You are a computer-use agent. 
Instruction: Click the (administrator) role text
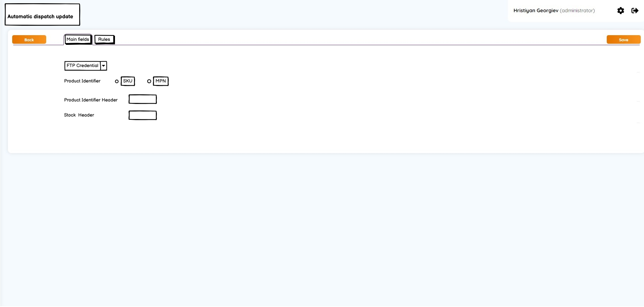pos(577,11)
